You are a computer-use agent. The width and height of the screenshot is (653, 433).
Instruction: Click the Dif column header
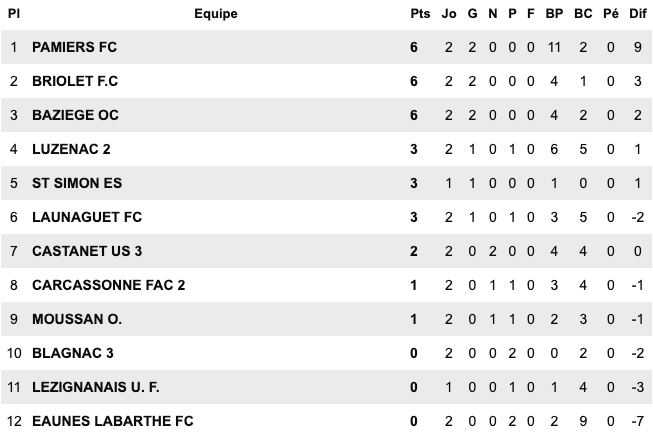coord(637,14)
